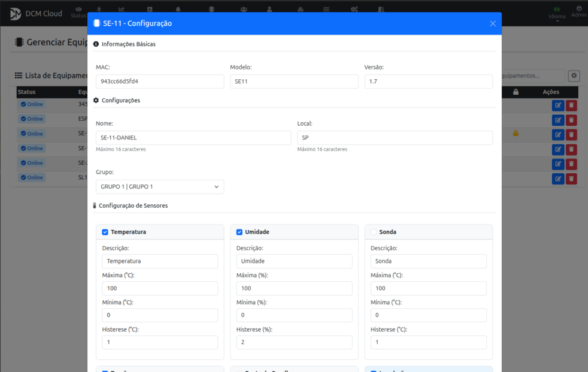This screenshot has height=372, width=588.
Task: Click the yellow padlock icon in the table
Action: click(516, 134)
